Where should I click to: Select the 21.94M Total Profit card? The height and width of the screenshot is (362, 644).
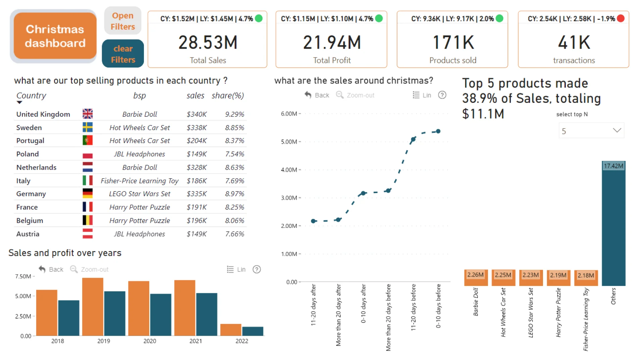click(x=331, y=40)
